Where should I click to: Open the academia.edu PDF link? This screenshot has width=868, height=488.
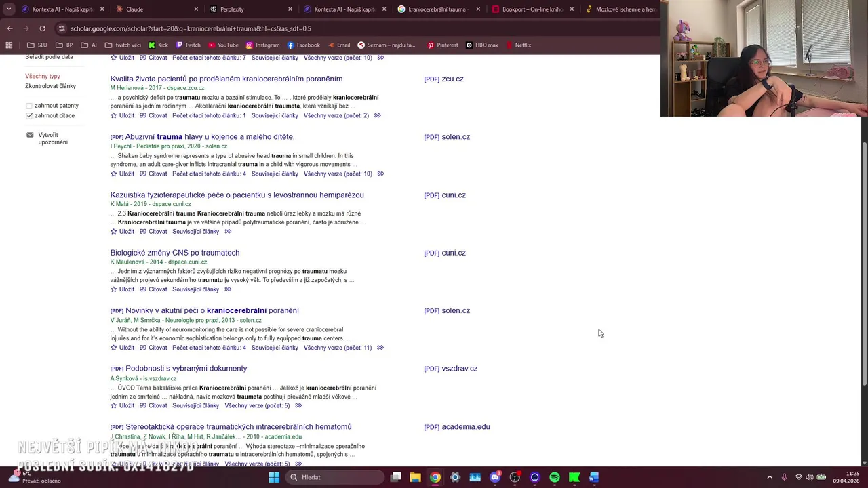(456, 427)
